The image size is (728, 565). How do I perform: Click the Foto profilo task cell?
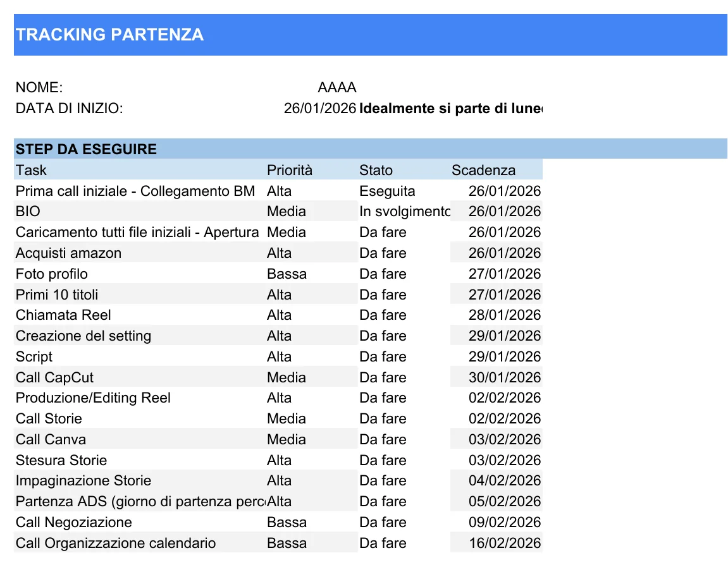139,274
